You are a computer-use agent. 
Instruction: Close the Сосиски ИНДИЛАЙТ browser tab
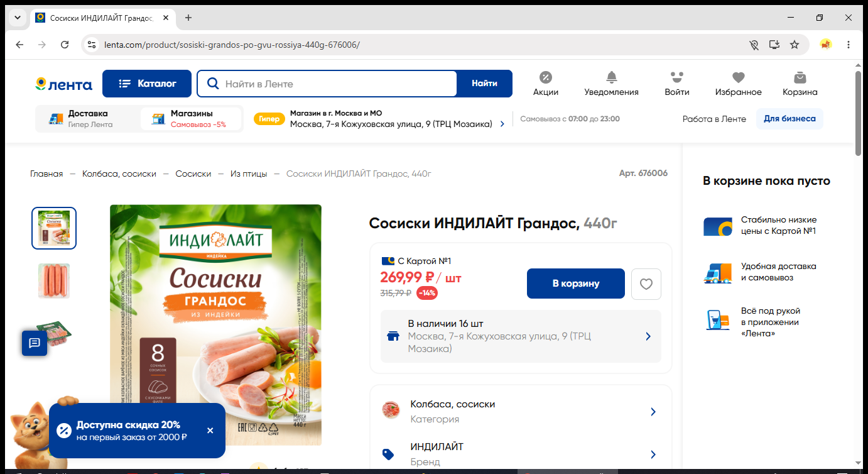166,18
